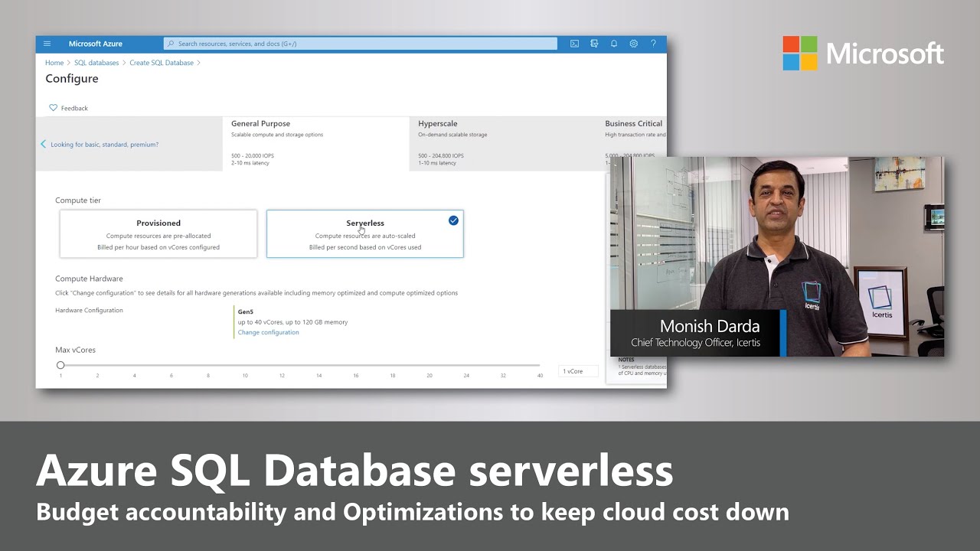Image resolution: width=980 pixels, height=551 pixels.
Task: Go to Create SQL Database breadcrumb
Action: point(162,63)
